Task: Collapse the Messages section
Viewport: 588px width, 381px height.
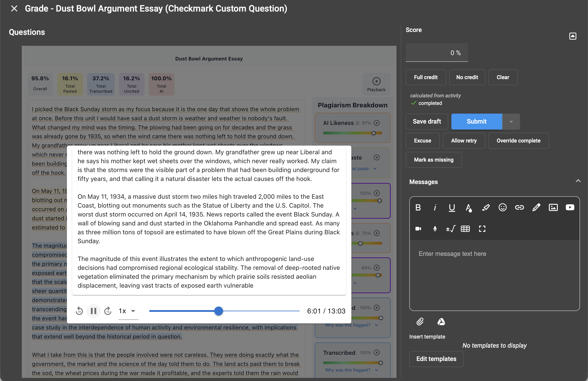Action: pyautogui.click(x=578, y=181)
